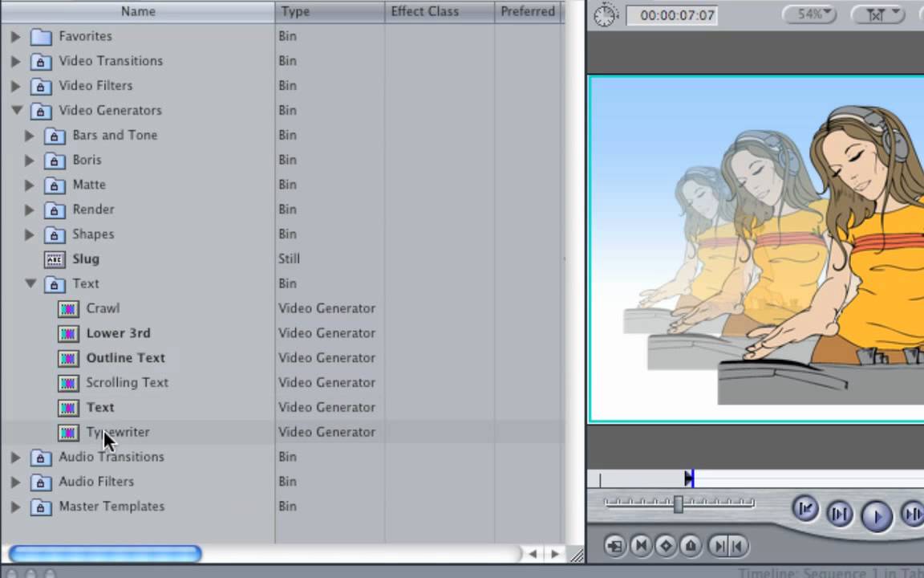Click the Master Templates bin icon

(x=41, y=507)
